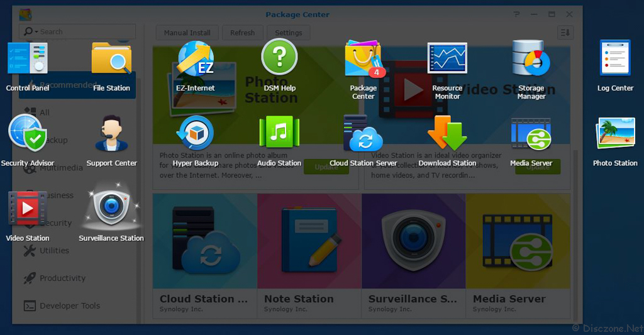This screenshot has width=644, height=335.
Task: Click the Package Center window logo
Action: [25, 15]
